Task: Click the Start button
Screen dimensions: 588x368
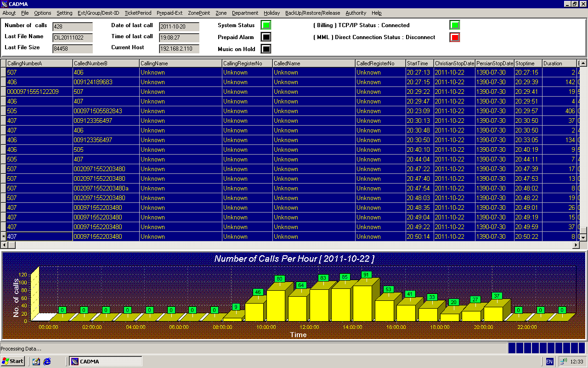Action: click(13, 361)
